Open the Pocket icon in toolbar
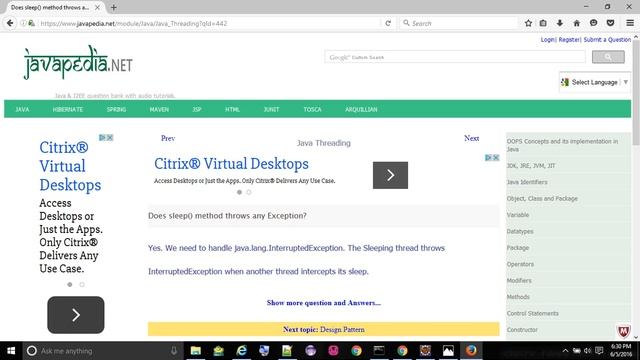 (x=610, y=23)
